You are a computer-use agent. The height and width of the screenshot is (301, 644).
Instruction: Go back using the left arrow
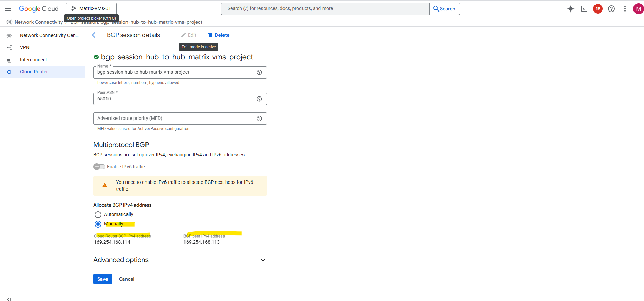tap(95, 35)
